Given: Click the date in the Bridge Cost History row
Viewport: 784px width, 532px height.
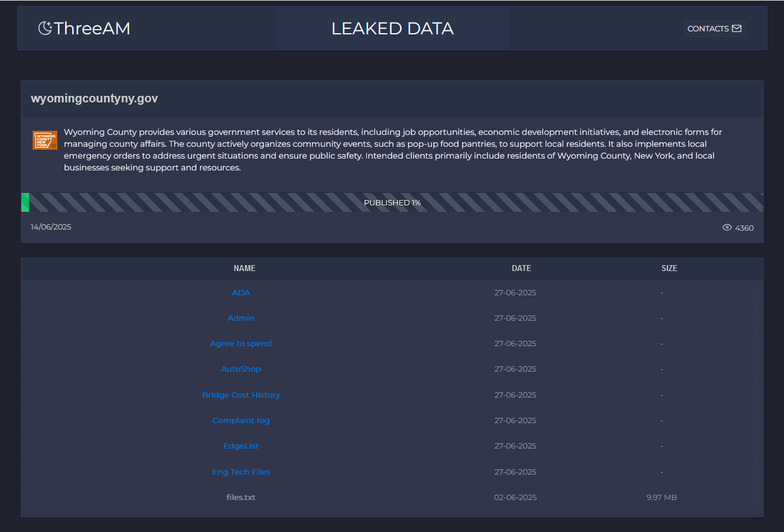Looking at the screenshot, I should [515, 395].
